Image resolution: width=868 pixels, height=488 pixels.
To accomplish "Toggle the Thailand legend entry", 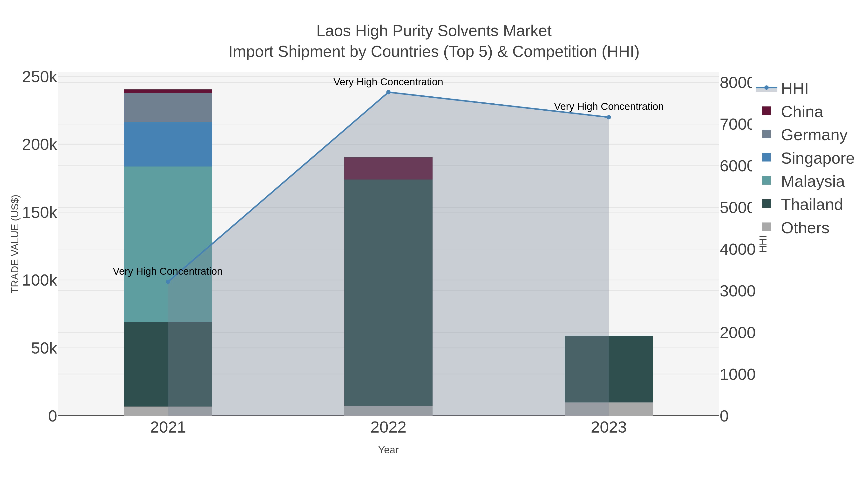I will 802,204.
